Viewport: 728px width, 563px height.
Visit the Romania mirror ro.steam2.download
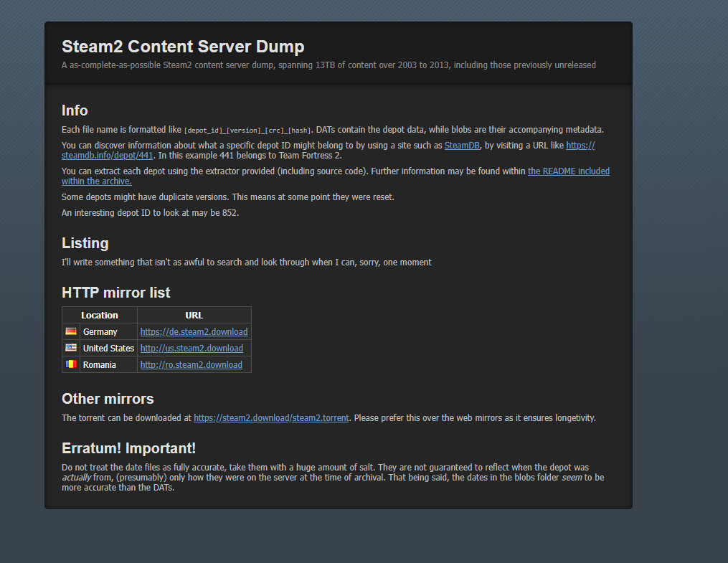pos(192,365)
